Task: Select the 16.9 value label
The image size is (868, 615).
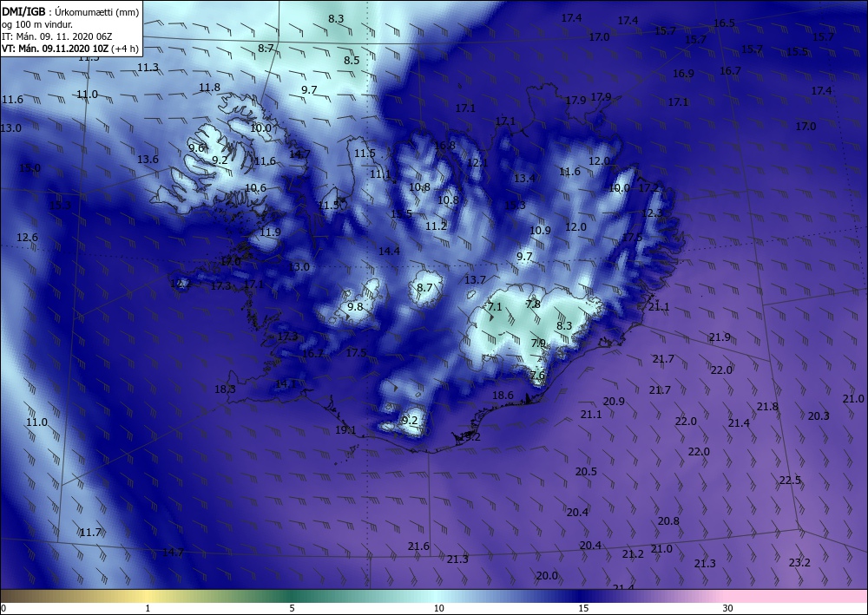Action: pos(684,73)
